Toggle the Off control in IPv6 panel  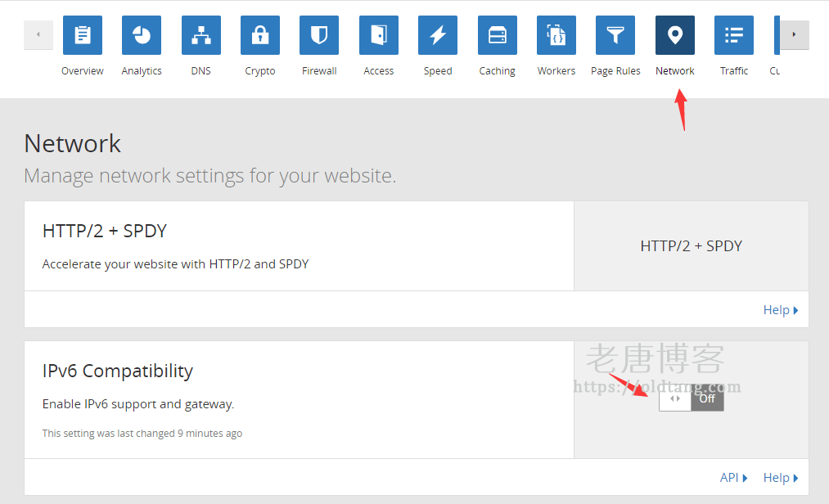coord(706,398)
